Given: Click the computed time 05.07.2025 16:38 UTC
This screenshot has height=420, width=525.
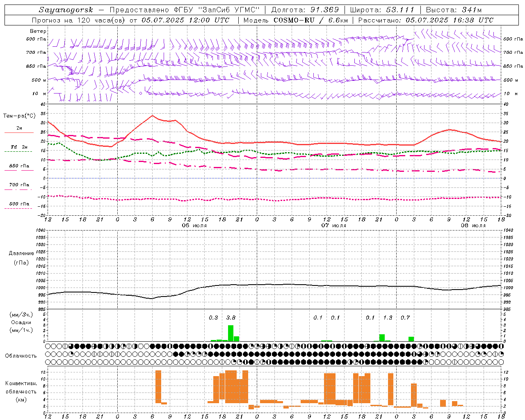Looking at the screenshot, I should click(450, 20).
